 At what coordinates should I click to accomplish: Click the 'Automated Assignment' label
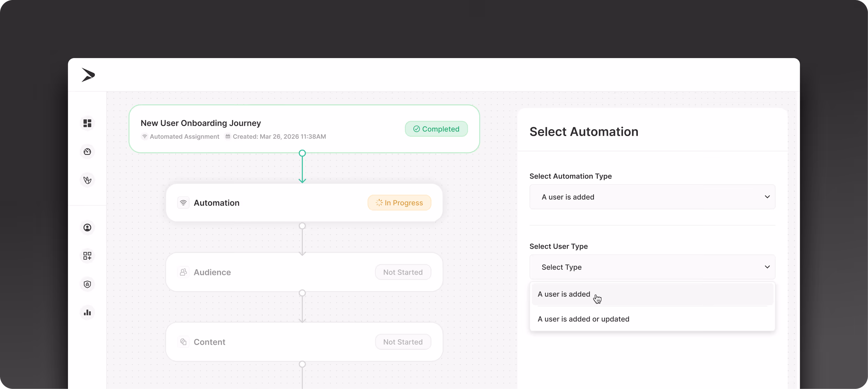click(184, 137)
